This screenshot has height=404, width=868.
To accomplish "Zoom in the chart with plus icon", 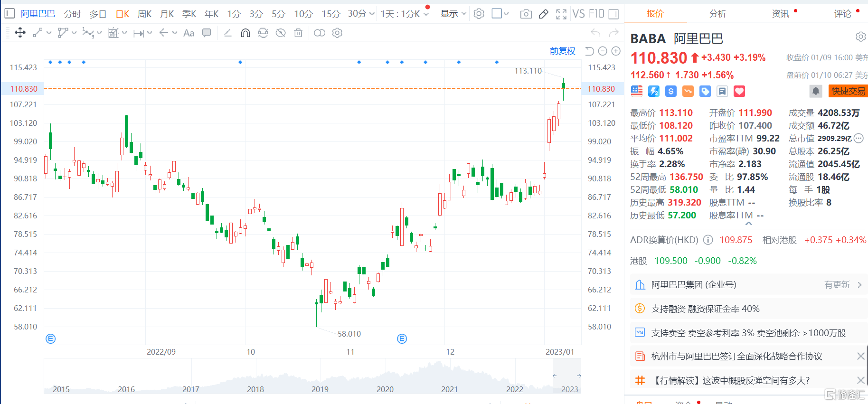I will pos(616,51).
